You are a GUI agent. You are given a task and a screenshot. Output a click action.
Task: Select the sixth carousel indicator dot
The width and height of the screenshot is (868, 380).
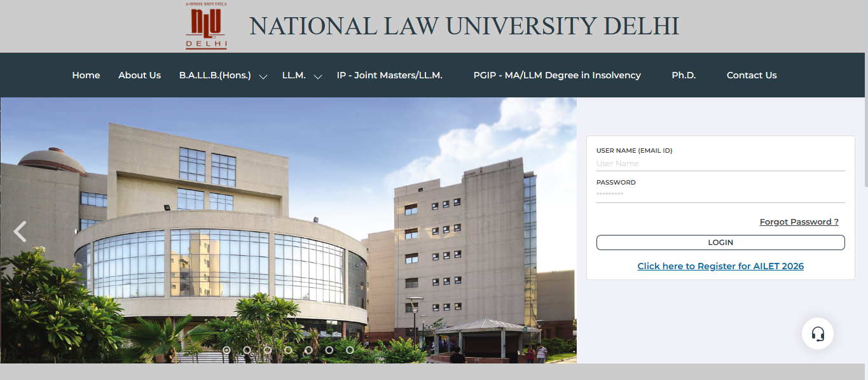(x=329, y=349)
